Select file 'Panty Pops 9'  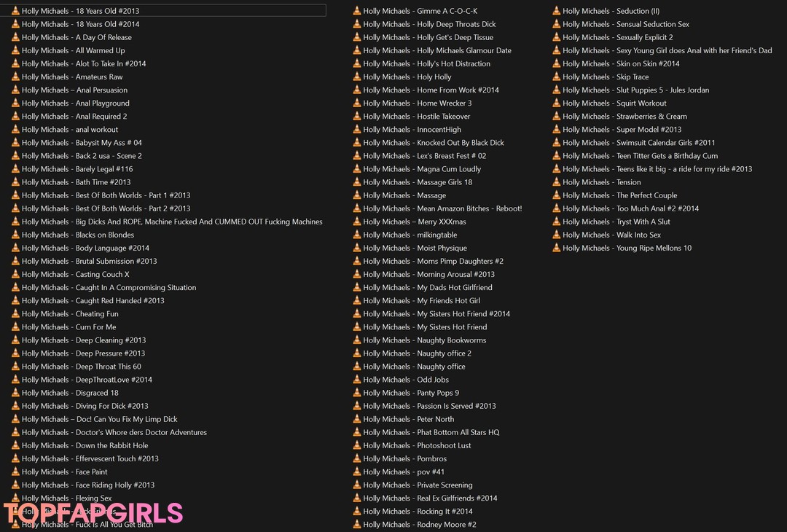(x=411, y=393)
